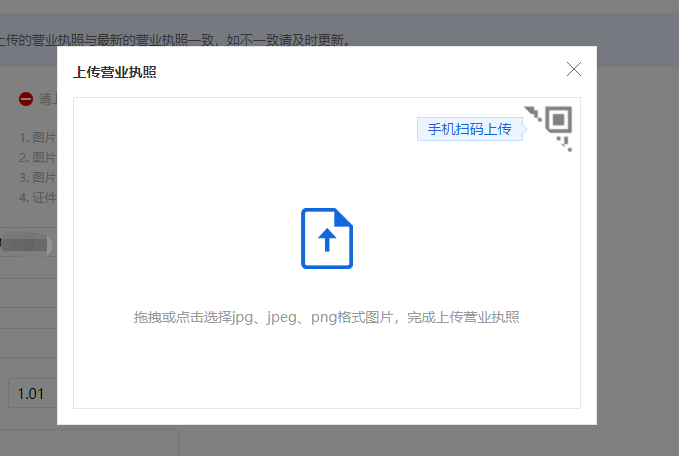Click the 请 text beside the red icon
The image size is (679, 456).
pos(45,99)
